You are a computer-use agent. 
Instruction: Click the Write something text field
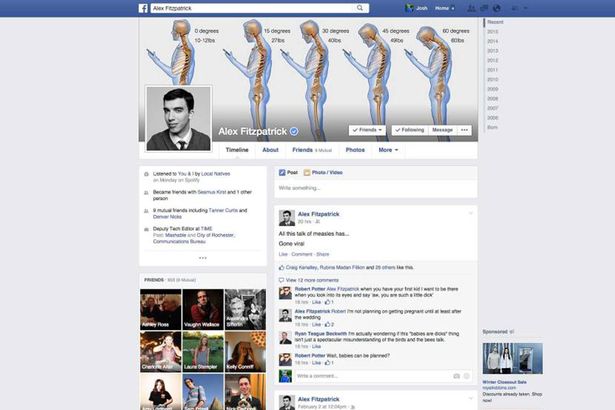coord(375,187)
